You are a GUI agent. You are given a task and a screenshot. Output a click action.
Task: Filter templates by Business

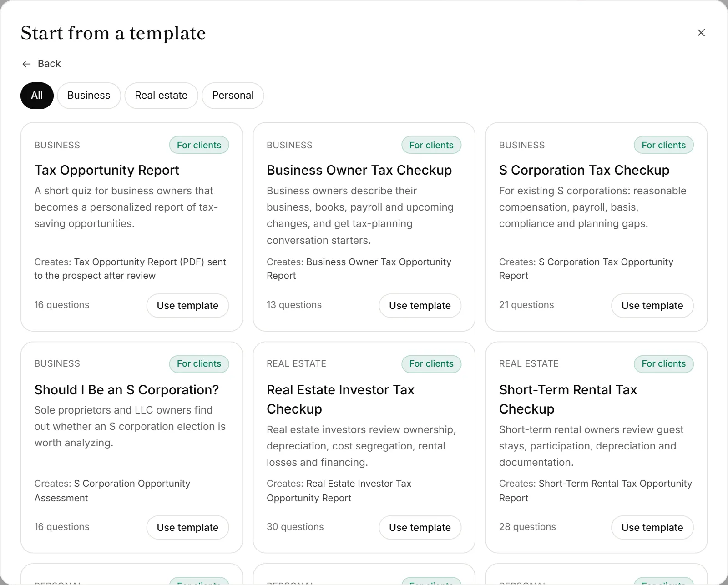(x=89, y=96)
